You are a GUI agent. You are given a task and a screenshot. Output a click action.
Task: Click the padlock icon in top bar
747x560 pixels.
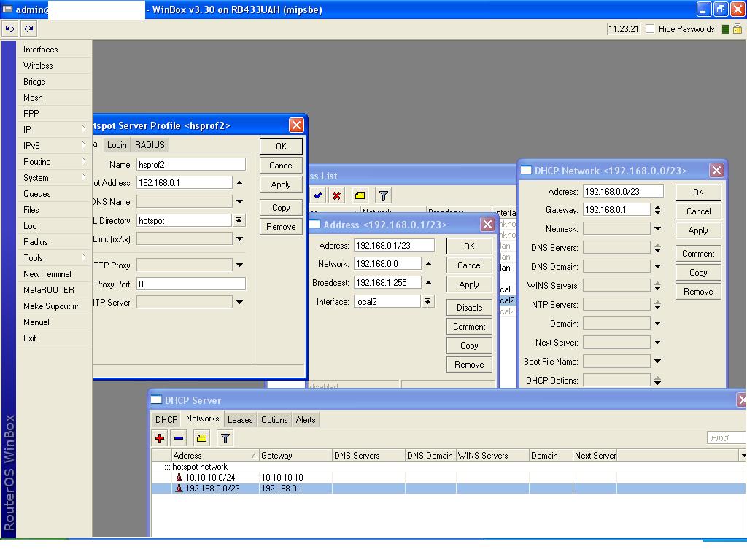tap(738, 29)
